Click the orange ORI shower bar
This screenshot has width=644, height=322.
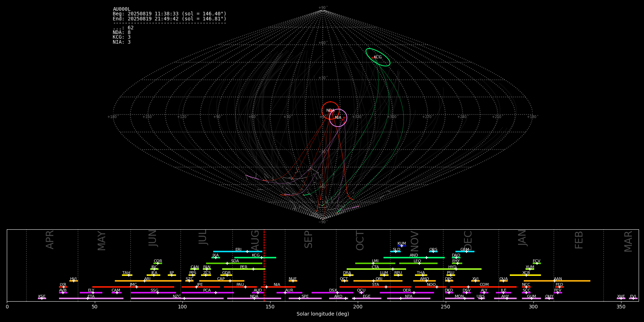click(x=378, y=281)
